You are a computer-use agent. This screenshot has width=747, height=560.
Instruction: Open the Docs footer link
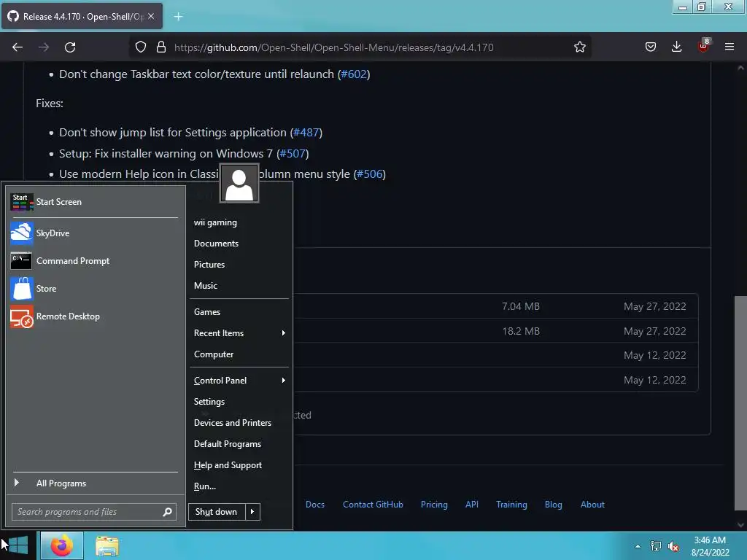pyautogui.click(x=315, y=505)
